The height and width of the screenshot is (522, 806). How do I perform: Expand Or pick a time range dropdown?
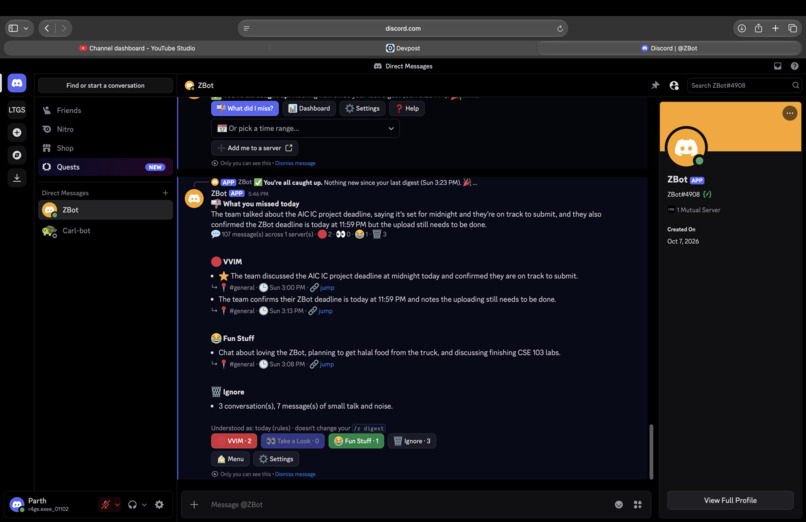pos(305,128)
